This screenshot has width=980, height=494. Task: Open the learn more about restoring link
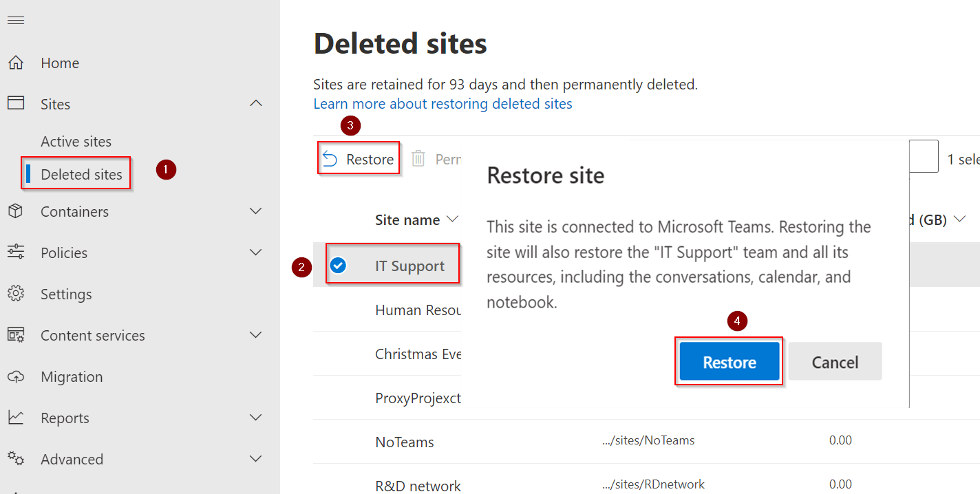(x=443, y=103)
